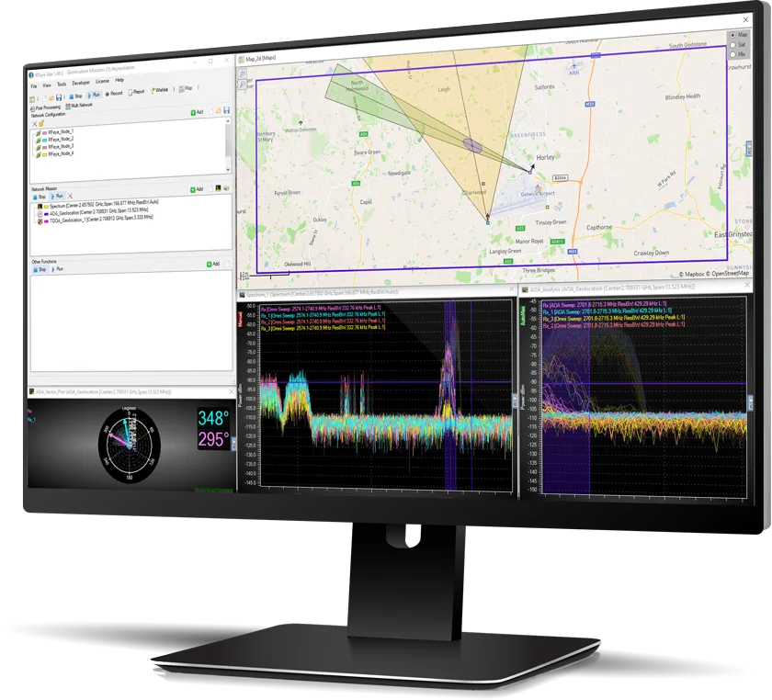This screenshot has width=772, height=700.
Task: Open the View menu
Action: 47,85
